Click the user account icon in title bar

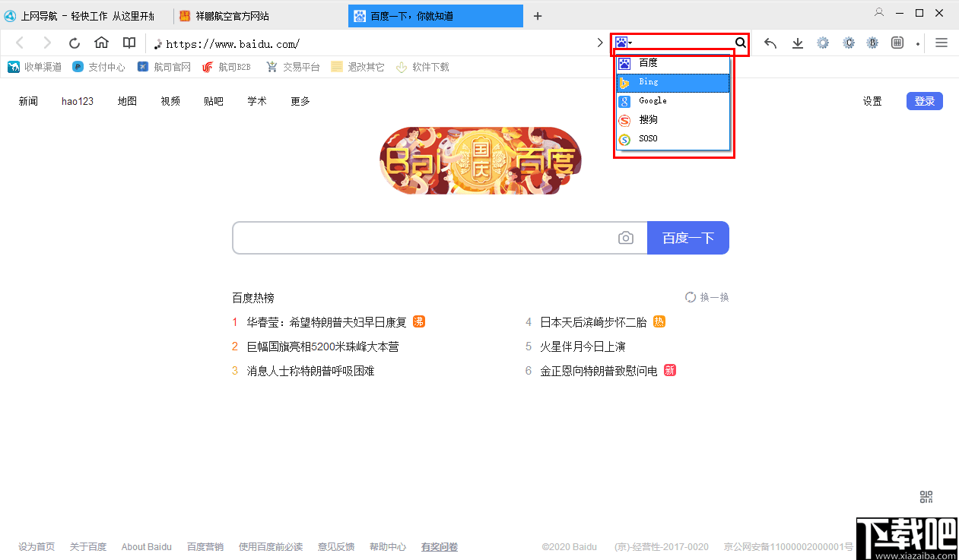[x=879, y=12]
